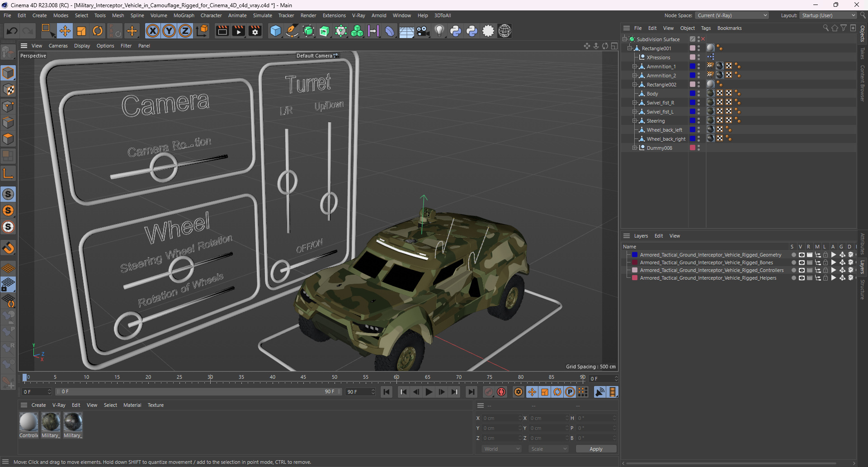Select the Body object in tree

pos(652,94)
